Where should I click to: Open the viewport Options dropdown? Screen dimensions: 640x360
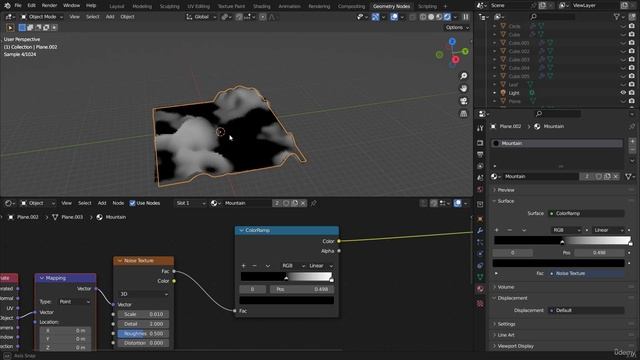[457, 27]
